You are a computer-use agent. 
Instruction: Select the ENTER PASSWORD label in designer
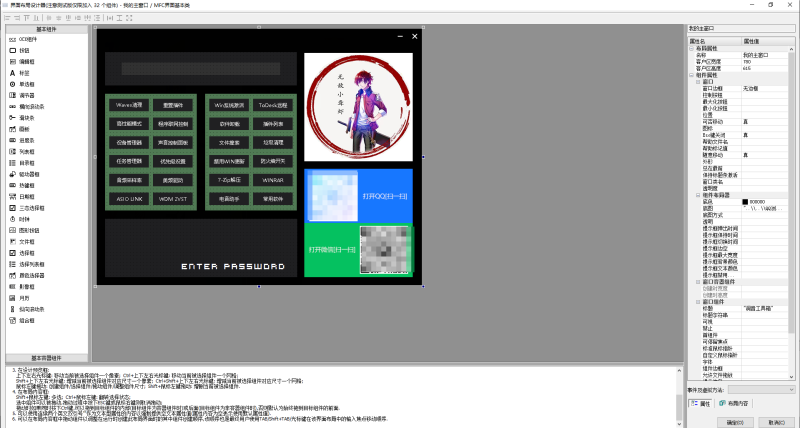[x=233, y=266]
